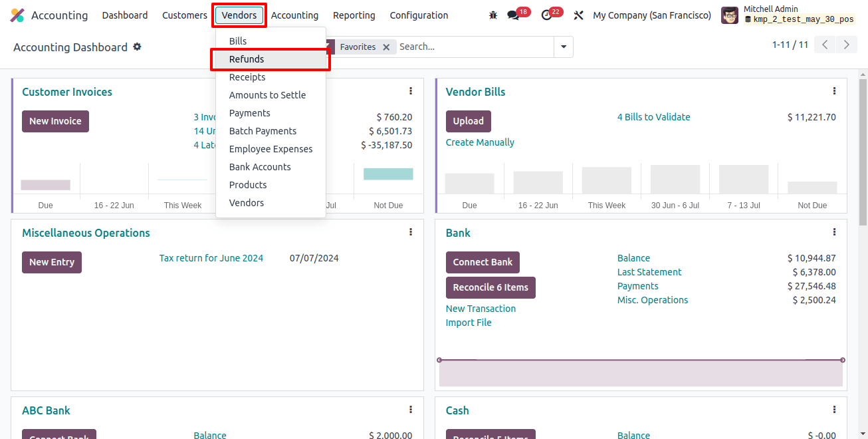Go to the next page with the right chevron

coord(846,45)
